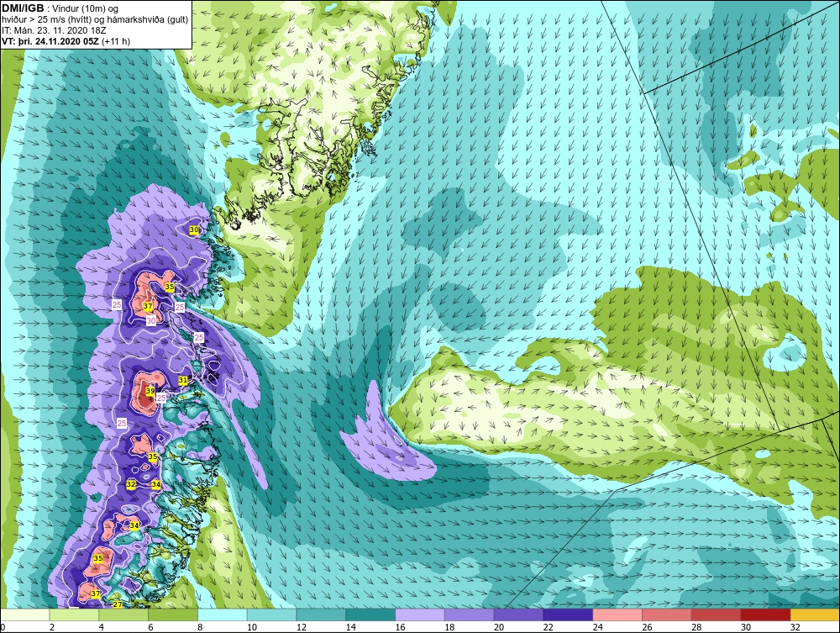
Task: Click the yellow 32 gust label
Action: click(131, 484)
